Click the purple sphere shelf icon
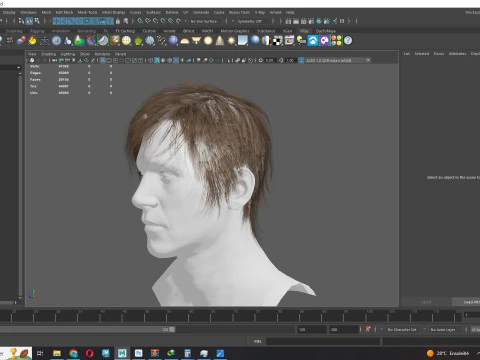 coord(173,41)
